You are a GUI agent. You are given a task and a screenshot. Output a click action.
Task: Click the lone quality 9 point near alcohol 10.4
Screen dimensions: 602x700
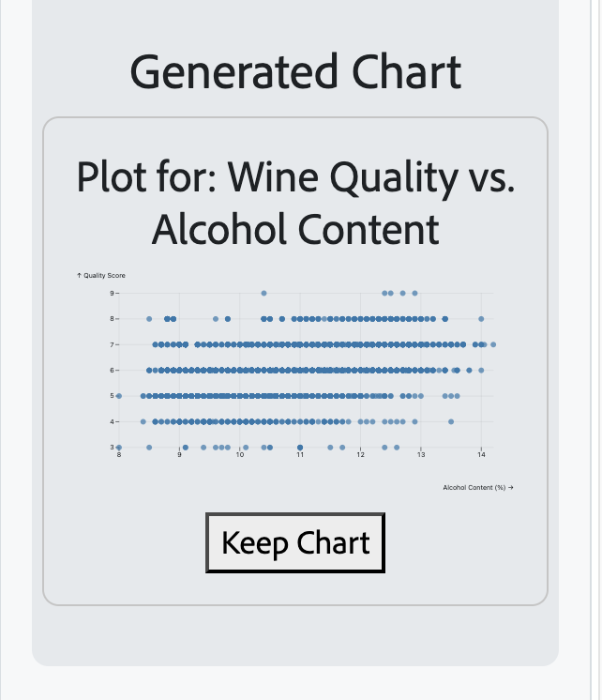pos(263,293)
